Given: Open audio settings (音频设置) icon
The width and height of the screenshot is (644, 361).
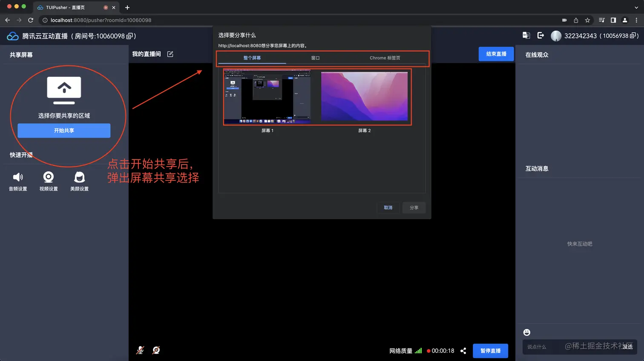Looking at the screenshot, I should click(x=18, y=177).
